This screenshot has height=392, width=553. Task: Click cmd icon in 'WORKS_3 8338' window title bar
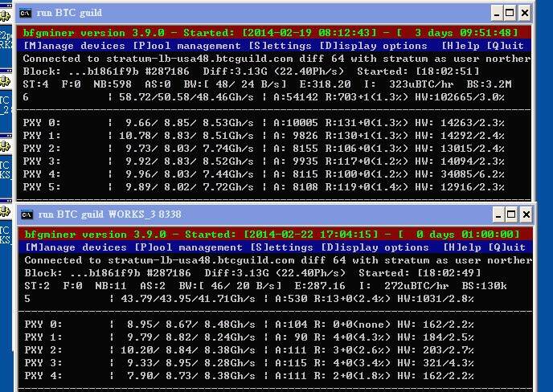coord(27,214)
